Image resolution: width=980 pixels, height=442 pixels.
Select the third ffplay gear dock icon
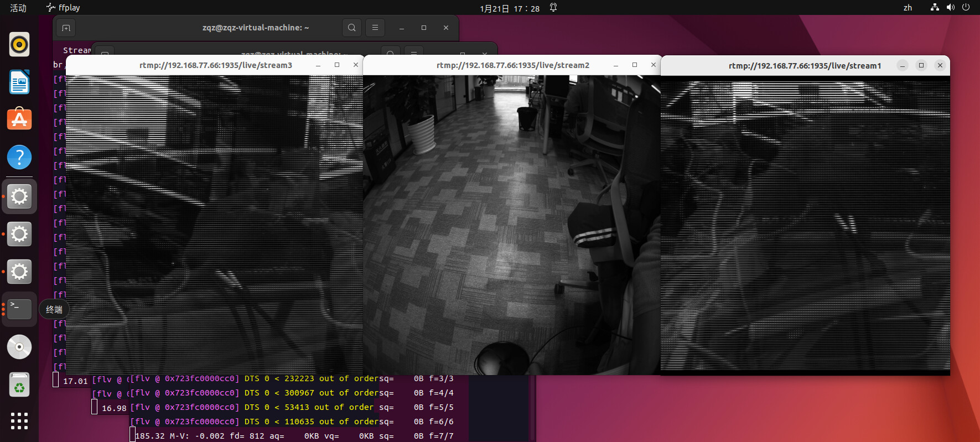(19, 272)
